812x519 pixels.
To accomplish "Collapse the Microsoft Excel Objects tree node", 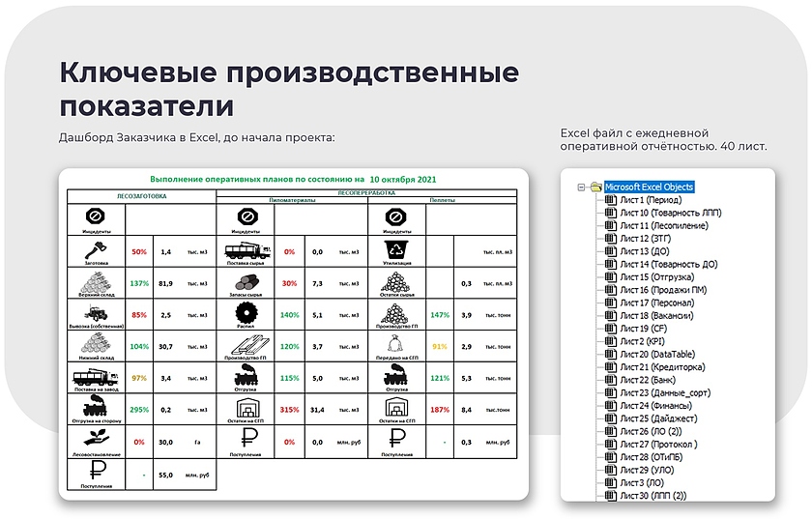I will (x=580, y=187).
